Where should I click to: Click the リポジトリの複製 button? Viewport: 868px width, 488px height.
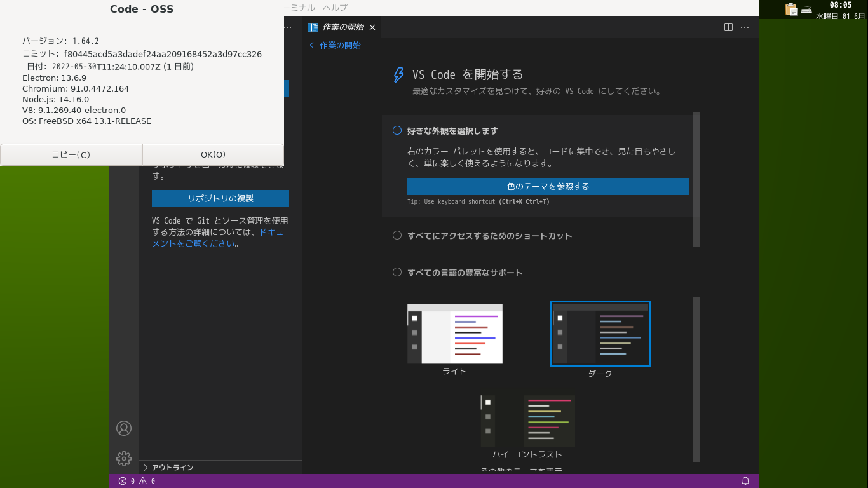(x=220, y=198)
